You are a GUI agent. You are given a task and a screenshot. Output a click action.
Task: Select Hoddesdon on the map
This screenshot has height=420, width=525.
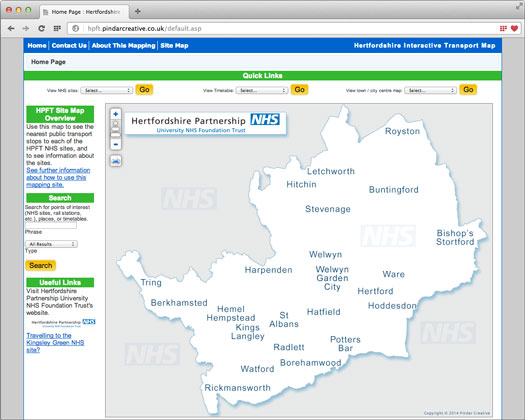392,306
